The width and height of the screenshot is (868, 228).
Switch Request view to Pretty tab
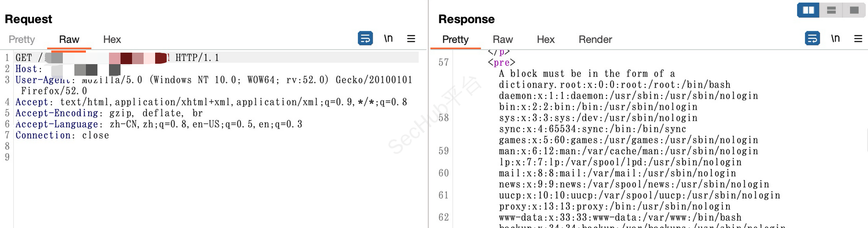[x=22, y=39]
